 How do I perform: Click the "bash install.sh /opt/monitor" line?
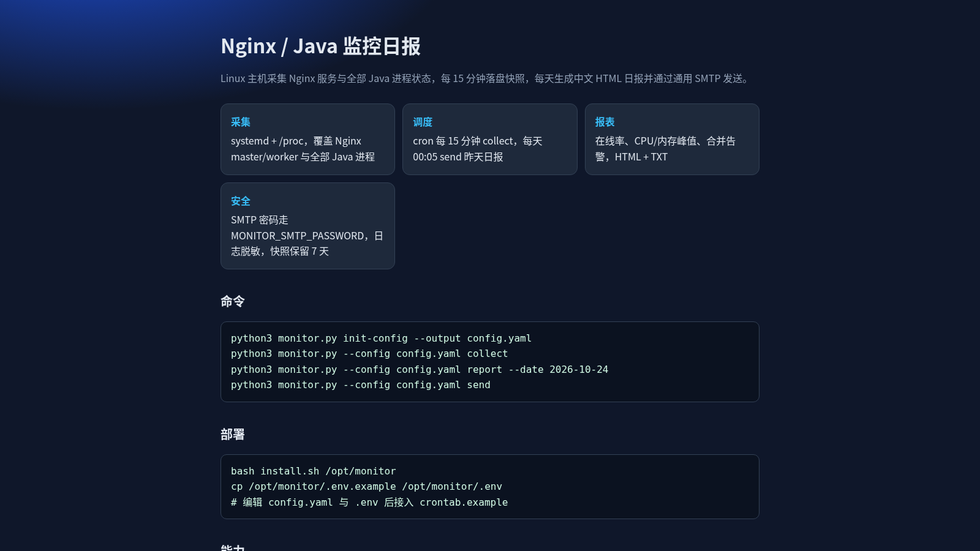point(314,471)
